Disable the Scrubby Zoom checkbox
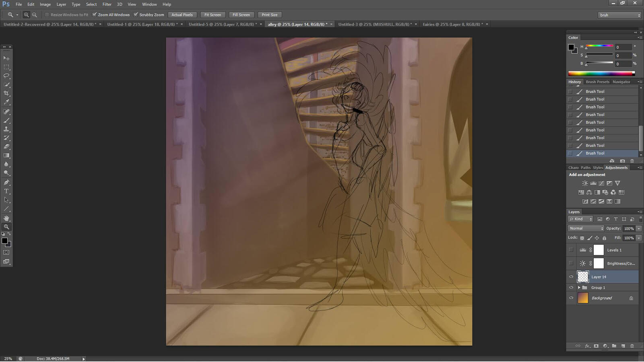The image size is (644, 362). click(136, 15)
